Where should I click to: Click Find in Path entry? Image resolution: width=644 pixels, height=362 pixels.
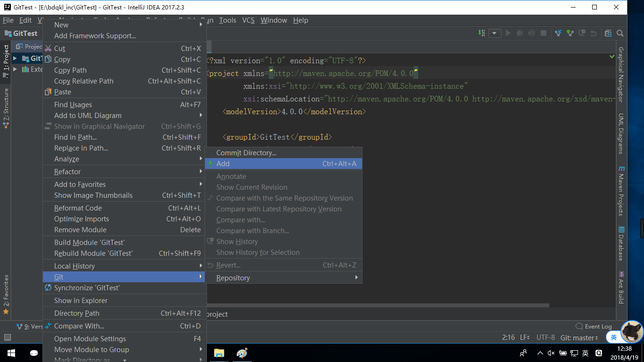[x=124, y=137]
